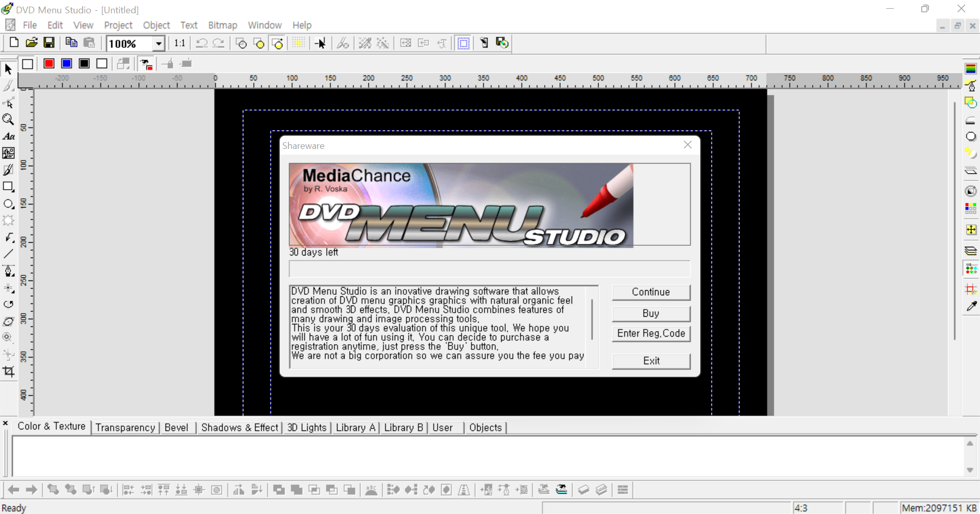The width and height of the screenshot is (980, 514).
Task: Open the Help menu
Action: pyautogui.click(x=302, y=25)
